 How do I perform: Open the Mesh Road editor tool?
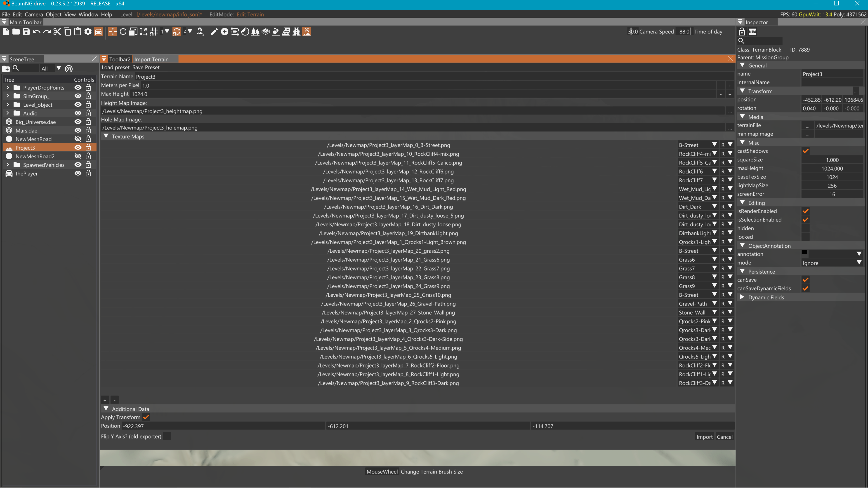pyautogui.click(x=266, y=32)
